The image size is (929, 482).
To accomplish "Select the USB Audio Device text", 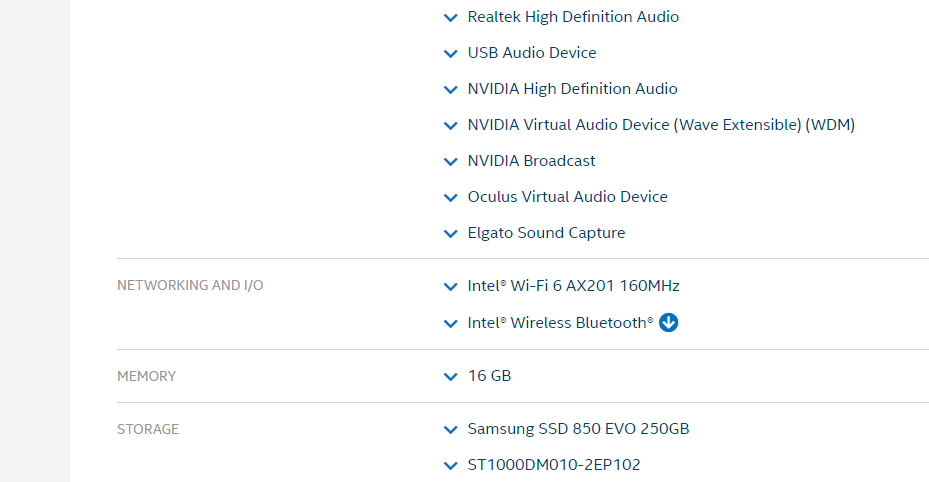I will [531, 53].
